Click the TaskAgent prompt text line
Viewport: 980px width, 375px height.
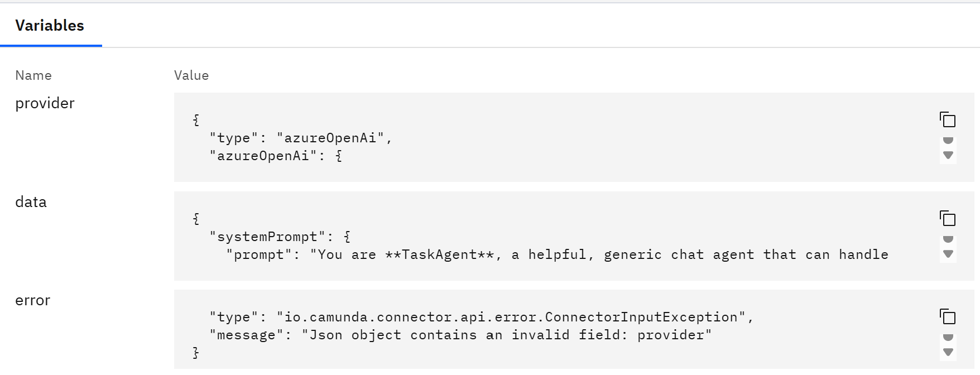557,254
